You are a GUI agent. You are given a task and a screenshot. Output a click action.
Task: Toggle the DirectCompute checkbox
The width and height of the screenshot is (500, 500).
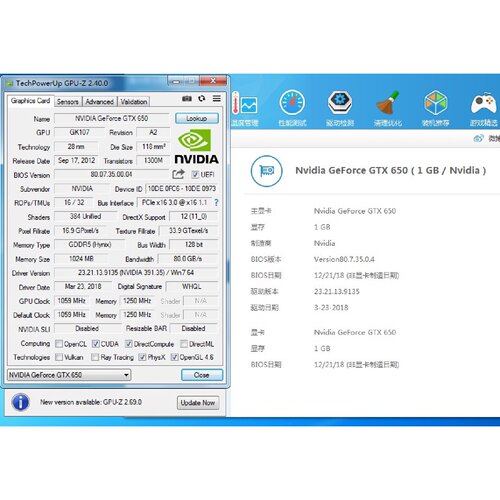(129, 344)
